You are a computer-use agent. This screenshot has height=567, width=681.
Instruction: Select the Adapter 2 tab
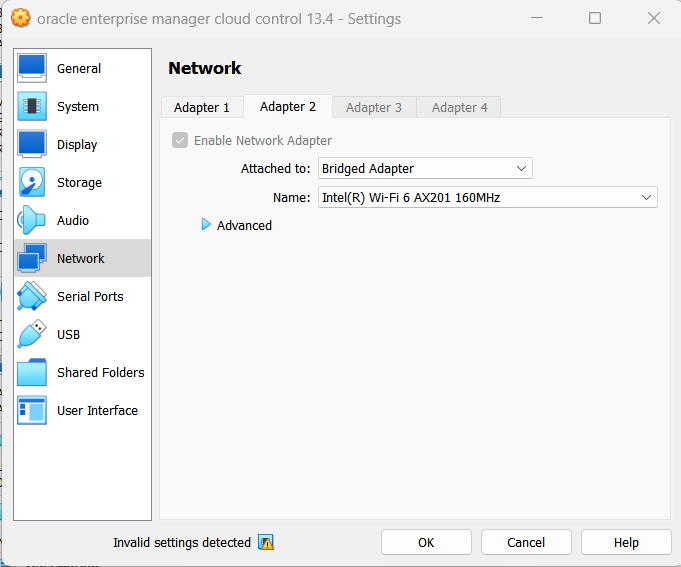(x=288, y=106)
